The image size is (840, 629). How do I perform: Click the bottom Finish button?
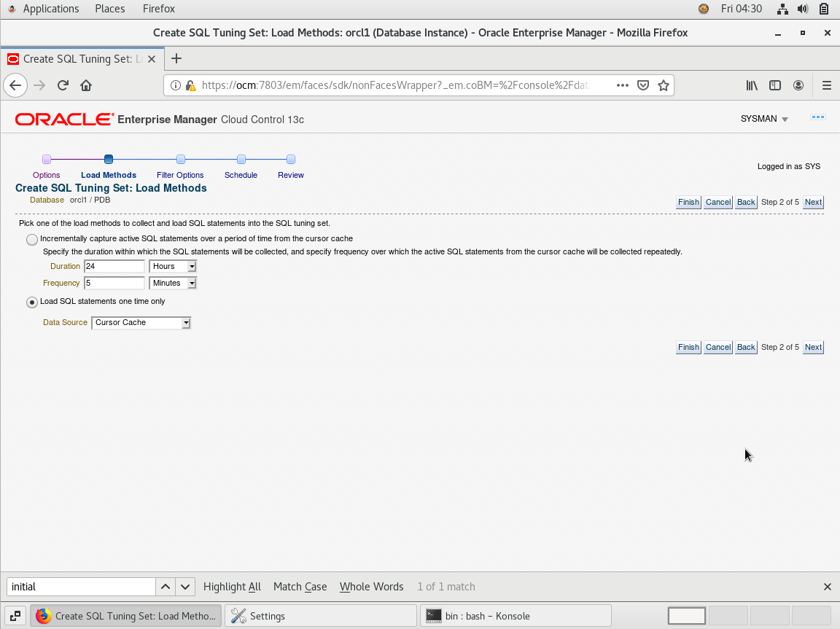pos(688,348)
